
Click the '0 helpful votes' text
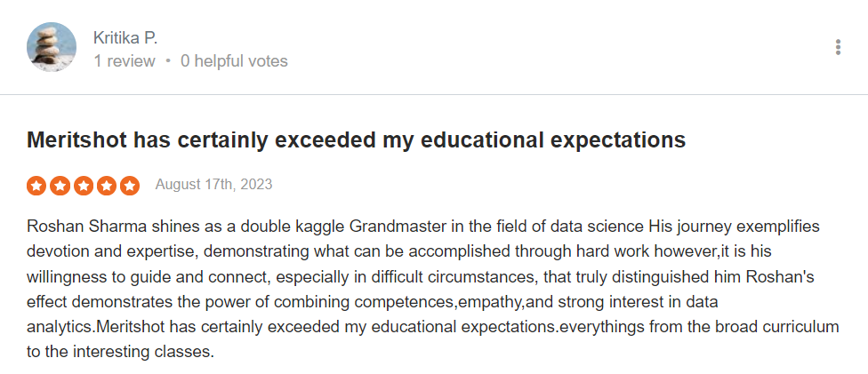[x=234, y=61]
